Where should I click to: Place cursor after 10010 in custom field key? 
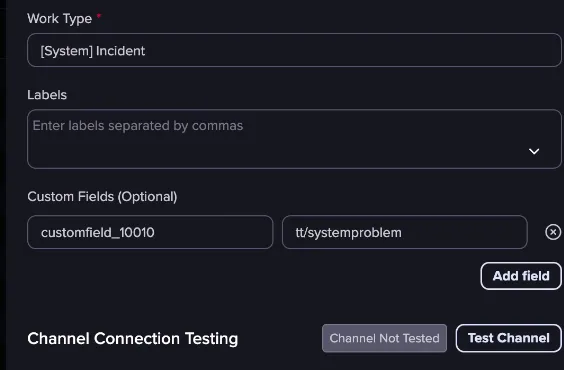(155, 232)
